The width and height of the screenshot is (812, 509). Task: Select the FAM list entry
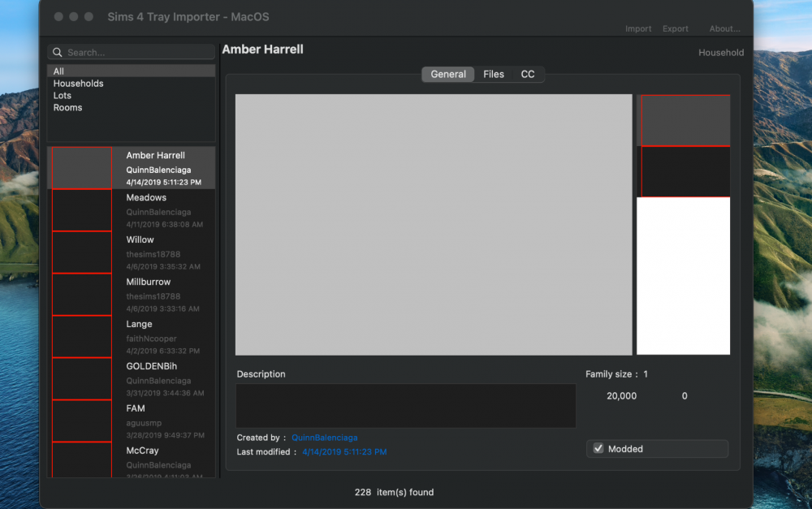[x=132, y=421]
